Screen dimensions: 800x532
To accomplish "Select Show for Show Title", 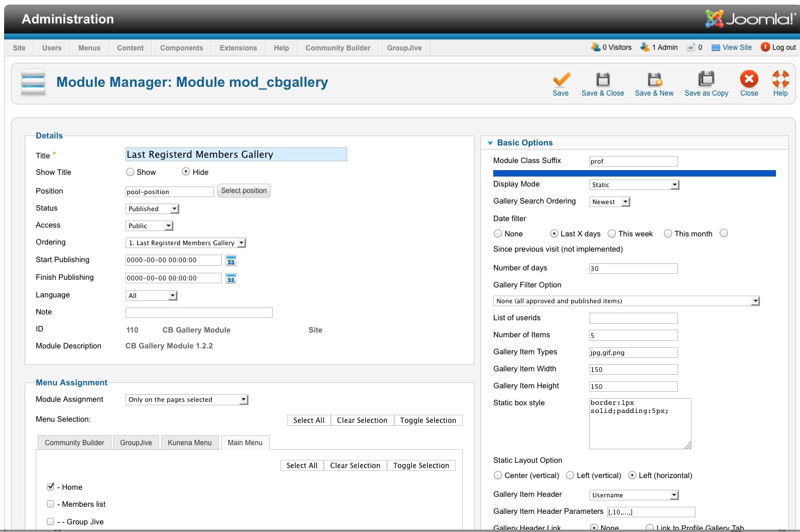I will tap(130, 172).
